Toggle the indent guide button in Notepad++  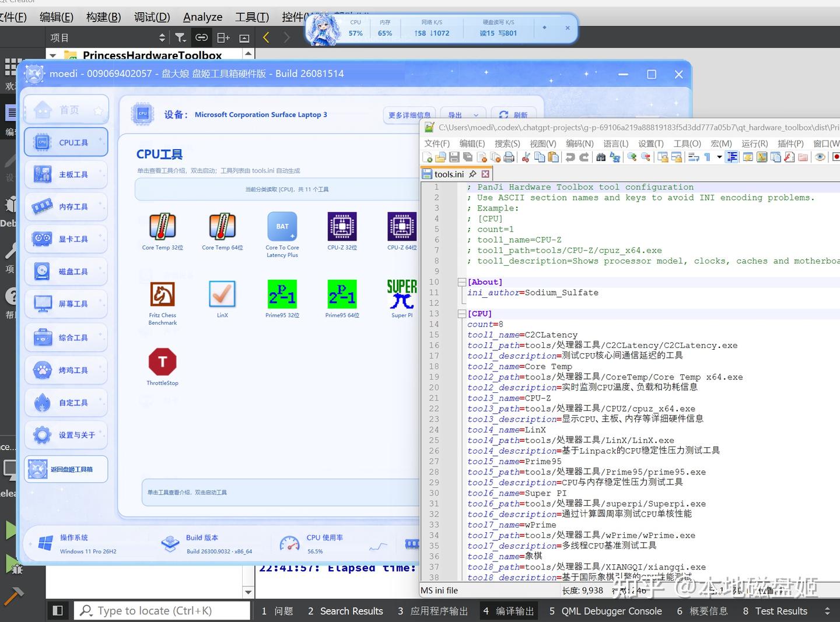[732, 157]
